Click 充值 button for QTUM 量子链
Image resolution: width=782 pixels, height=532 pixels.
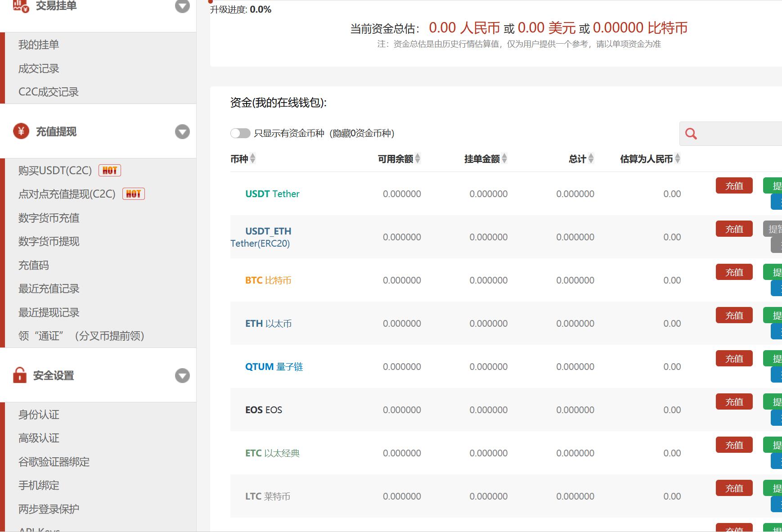click(x=734, y=359)
